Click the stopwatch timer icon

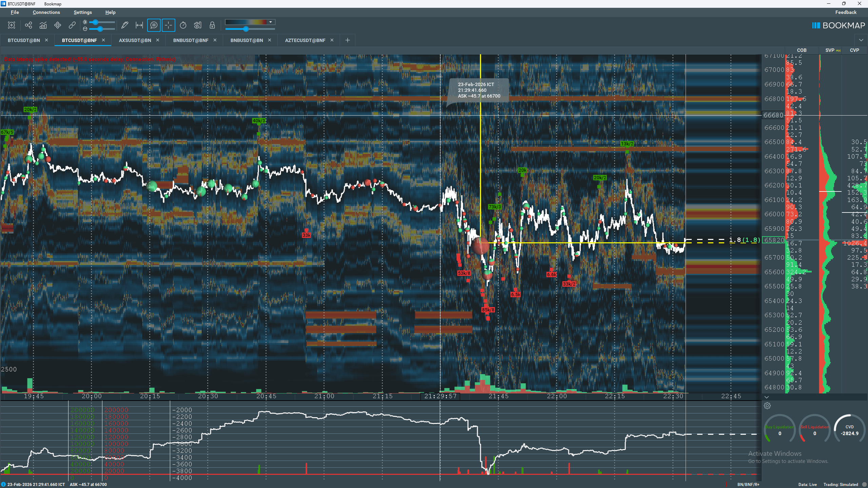click(x=183, y=25)
